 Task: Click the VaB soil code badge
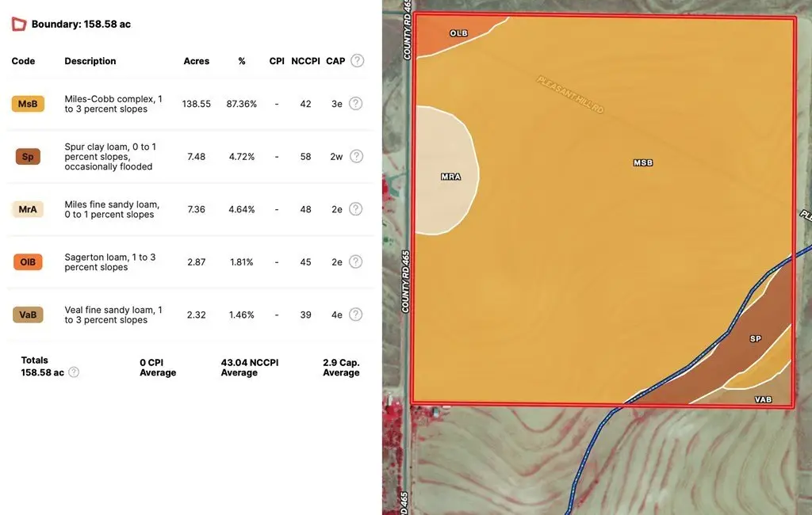28,315
